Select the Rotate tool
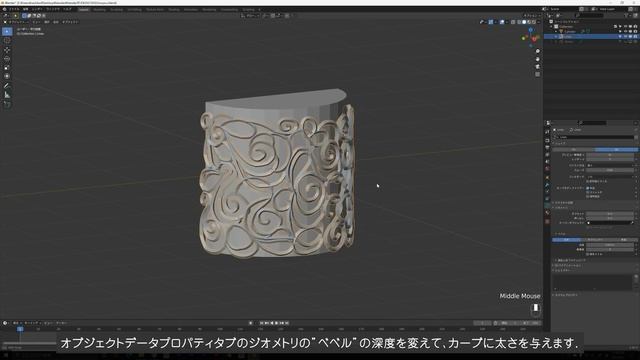640x360 pixels. 7,58
